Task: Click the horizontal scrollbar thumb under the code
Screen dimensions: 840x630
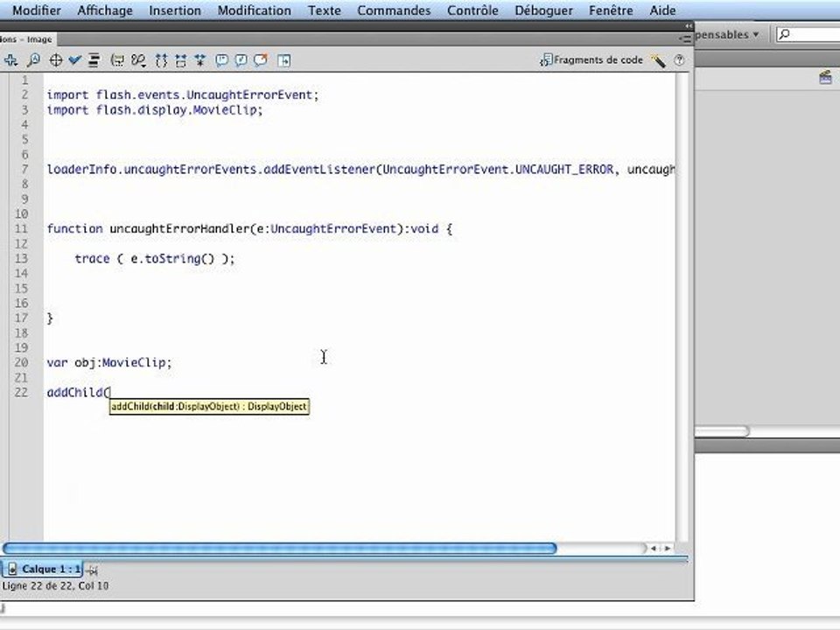Action: tap(280, 548)
